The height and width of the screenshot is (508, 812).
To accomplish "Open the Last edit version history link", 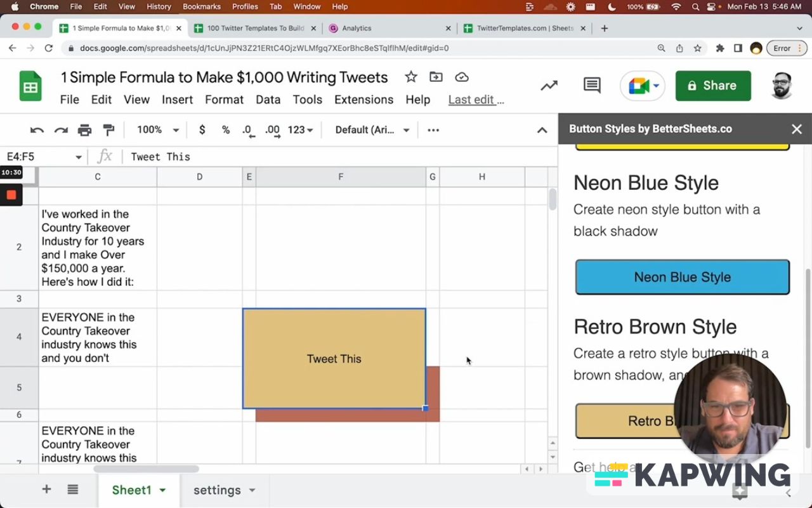I will 476,100.
